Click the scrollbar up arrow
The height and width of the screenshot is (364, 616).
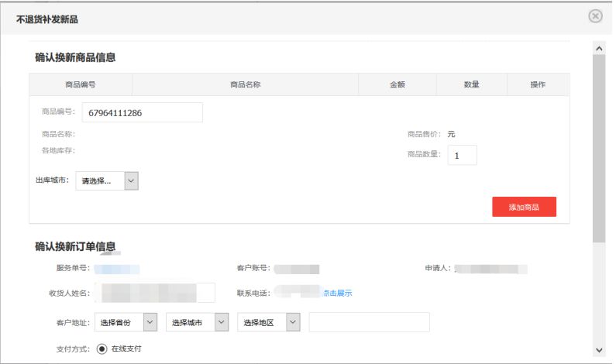[599, 49]
